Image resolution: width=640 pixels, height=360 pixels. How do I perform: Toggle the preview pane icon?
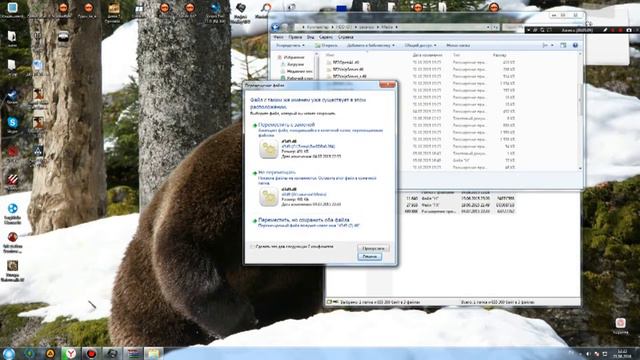tap(563, 45)
